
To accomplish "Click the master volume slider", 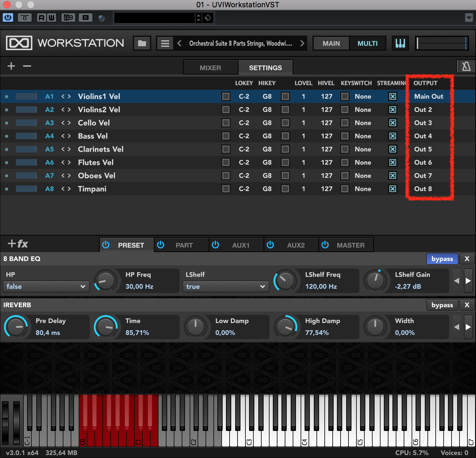I will pyautogui.click(x=442, y=43).
